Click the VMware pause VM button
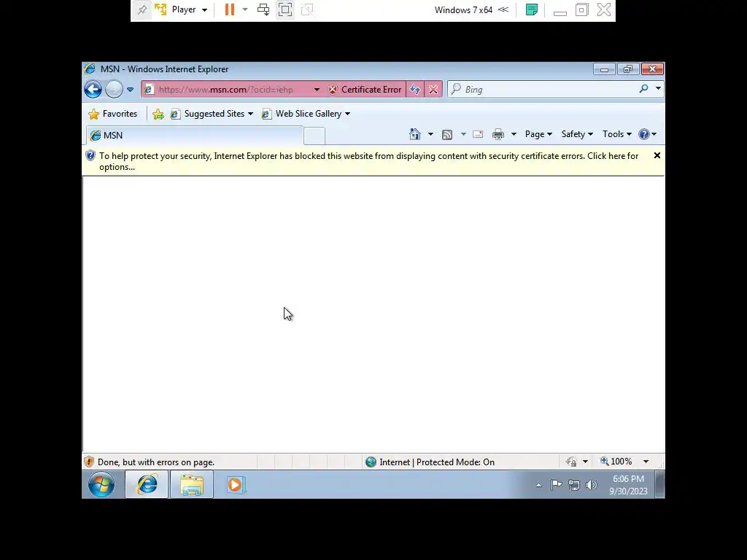 [x=230, y=9]
